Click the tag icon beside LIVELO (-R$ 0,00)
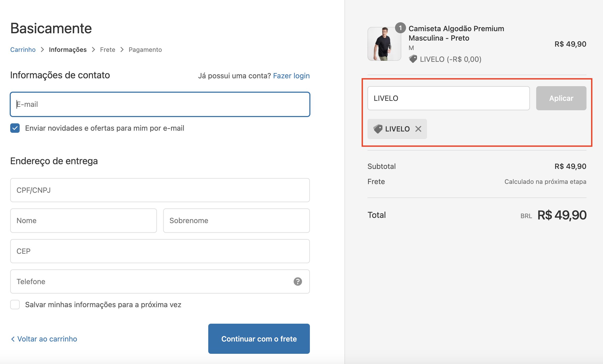 pos(413,59)
